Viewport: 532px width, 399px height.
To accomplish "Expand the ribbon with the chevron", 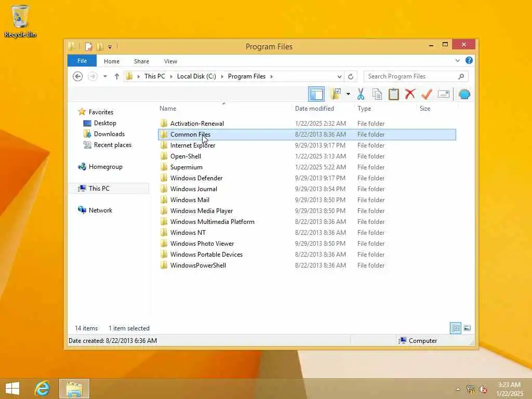I will [458, 61].
